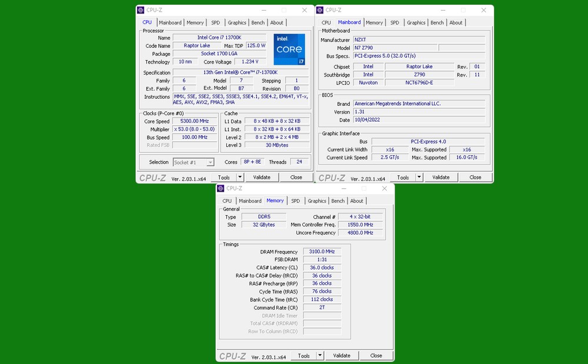The height and width of the screenshot is (364, 588).
Task: Click CPU-Z icon in Mainboard window title bar
Action: coord(320,10)
